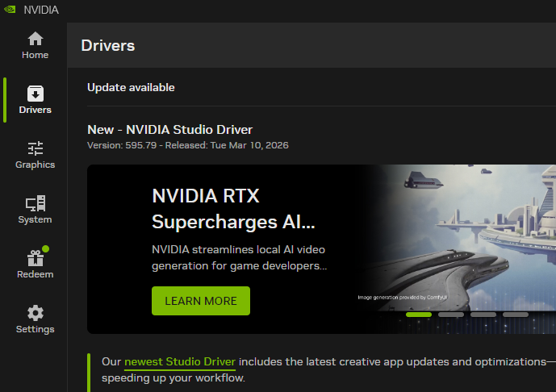Click 'Image generation provided by ComfyUI' caption
This screenshot has width=556, height=392.
coord(403,298)
